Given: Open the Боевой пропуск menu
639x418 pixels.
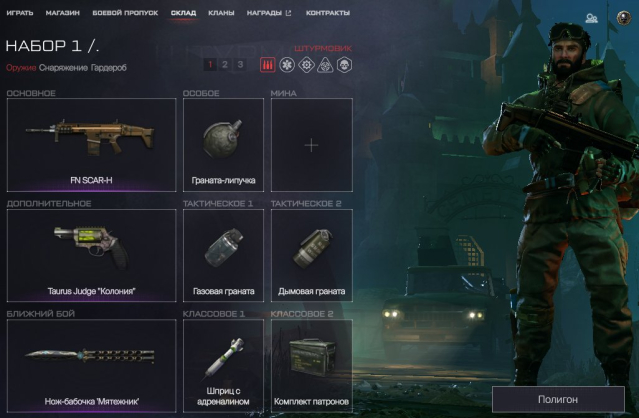Looking at the screenshot, I should tap(125, 13).
